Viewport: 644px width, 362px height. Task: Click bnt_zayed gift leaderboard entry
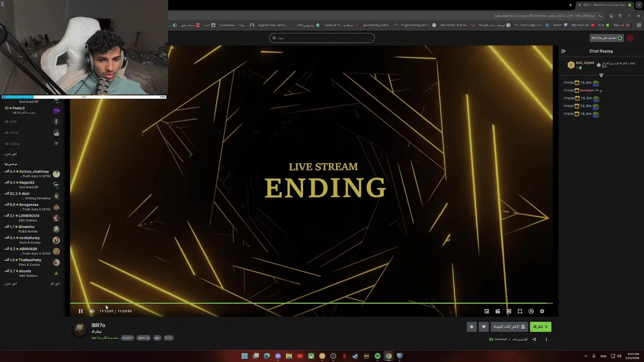pyautogui.click(x=581, y=65)
